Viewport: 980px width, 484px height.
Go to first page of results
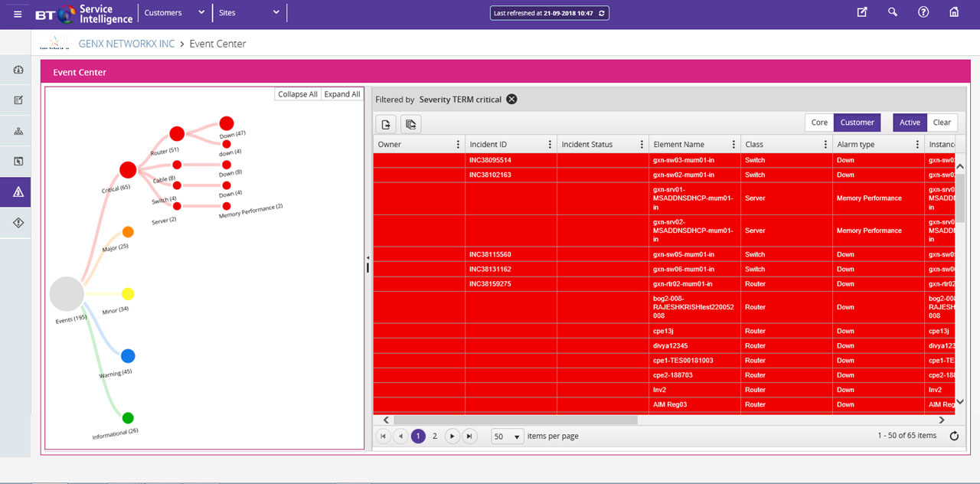pyautogui.click(x=383, y=437)
